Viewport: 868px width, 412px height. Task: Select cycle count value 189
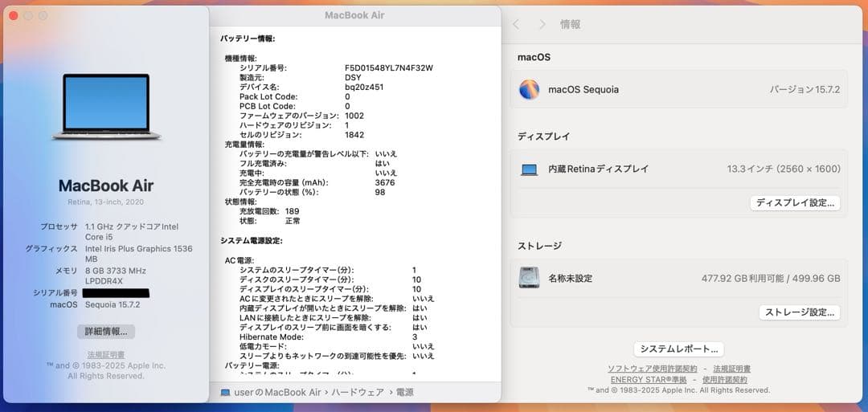point(293,211)
